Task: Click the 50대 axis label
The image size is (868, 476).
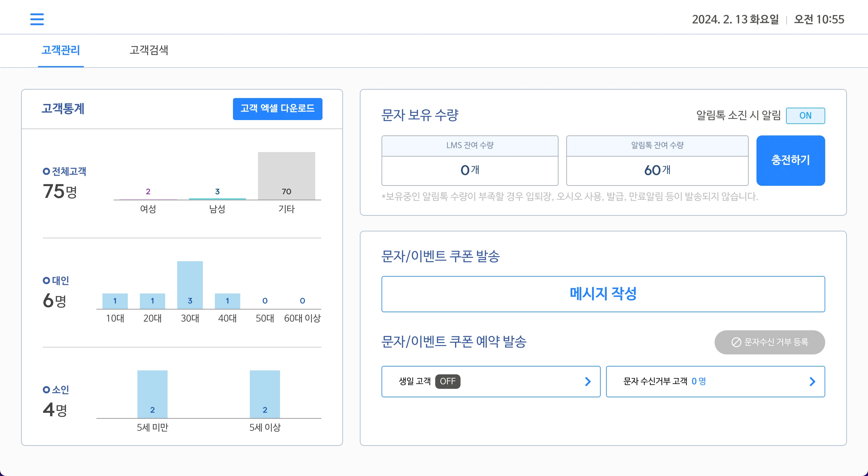Action: click(265, 318)
